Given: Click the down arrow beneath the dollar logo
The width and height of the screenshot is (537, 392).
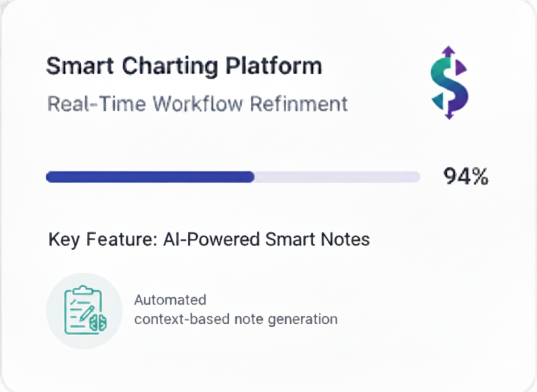Looking at the screenshot, I should [x=449, y=115].
